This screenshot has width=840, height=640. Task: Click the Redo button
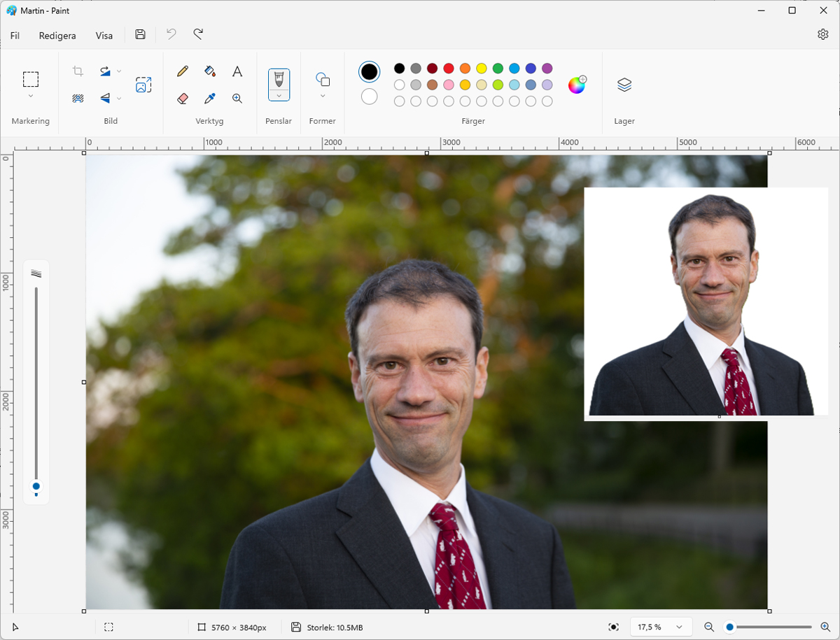click(197, 34)
